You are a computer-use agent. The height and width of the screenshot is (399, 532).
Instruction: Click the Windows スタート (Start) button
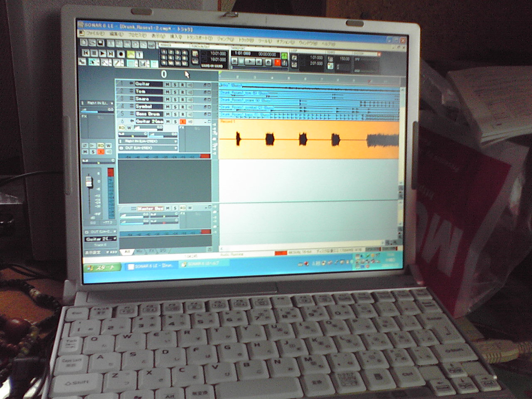pos(102,267)
